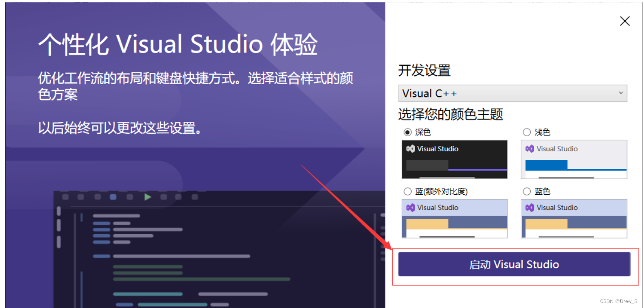Open the 开发设置 Visual C++ dropdown
The height and width of the screenshot is (308, 644).
click(513, 94)
